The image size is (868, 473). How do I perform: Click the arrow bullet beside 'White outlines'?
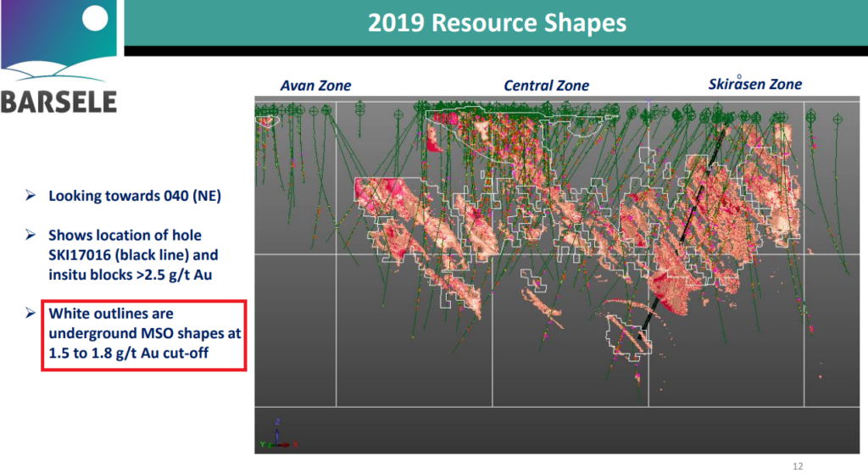pos(31,313)
